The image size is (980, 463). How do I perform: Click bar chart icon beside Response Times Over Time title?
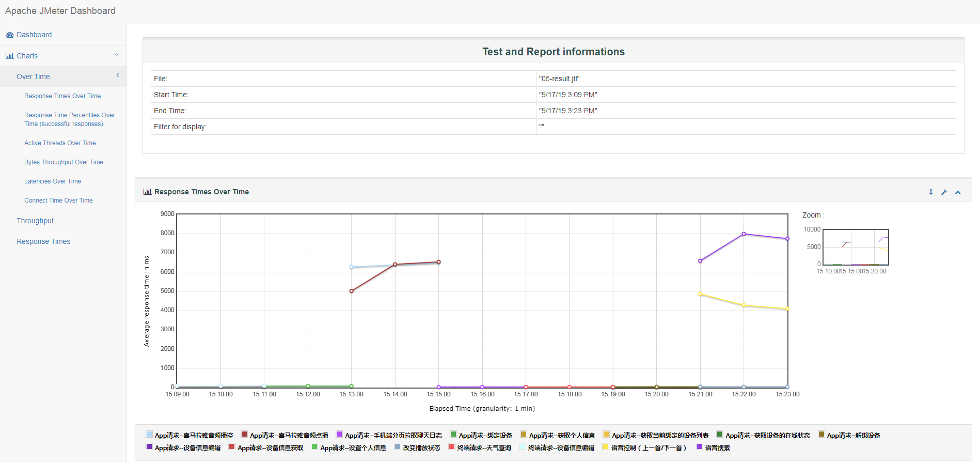point(147,192)
